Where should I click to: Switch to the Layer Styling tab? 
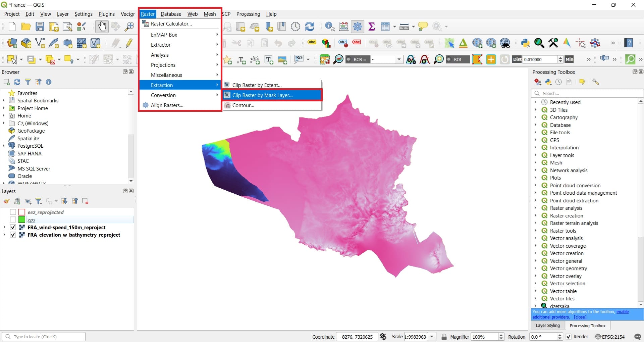point(548,325)
